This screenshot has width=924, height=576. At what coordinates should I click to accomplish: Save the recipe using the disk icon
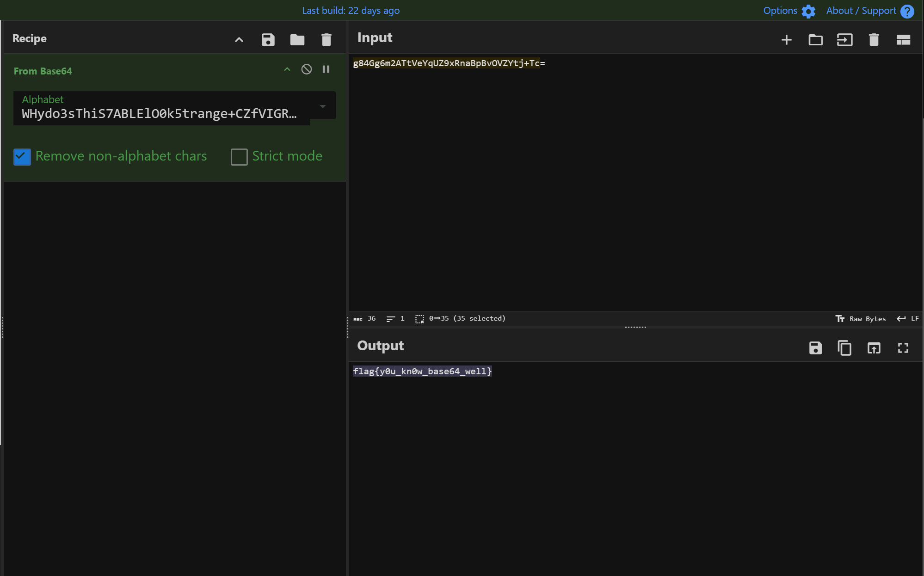268,40
